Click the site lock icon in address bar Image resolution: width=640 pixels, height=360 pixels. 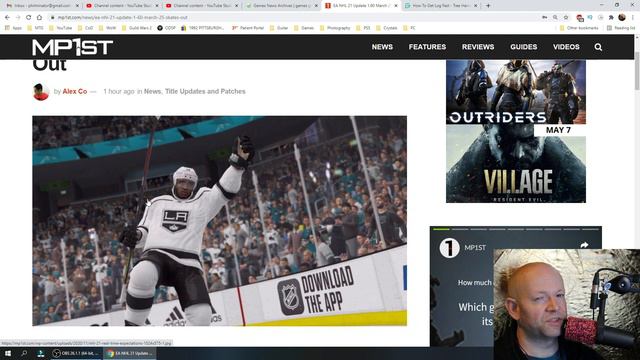[52, 18]
